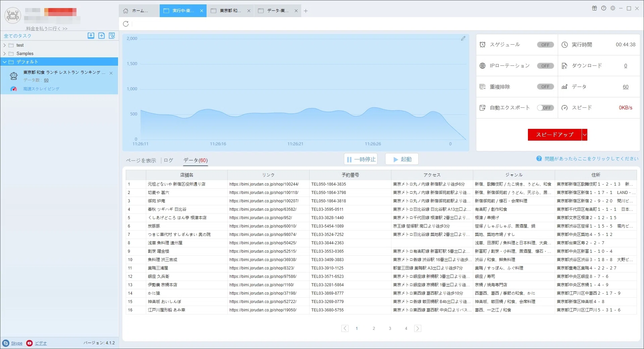
Task: Click the refresh icon below the tabs
Action: point(126,24)
